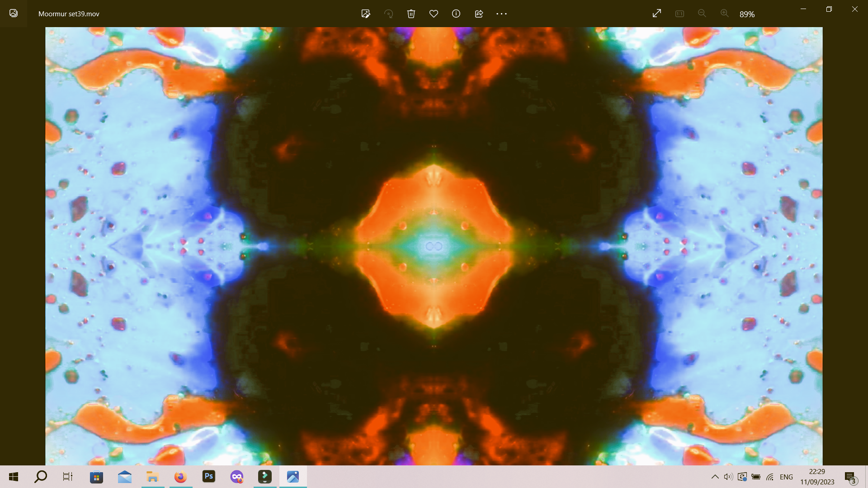Click the Zoom in magnifier

[725, 14]
